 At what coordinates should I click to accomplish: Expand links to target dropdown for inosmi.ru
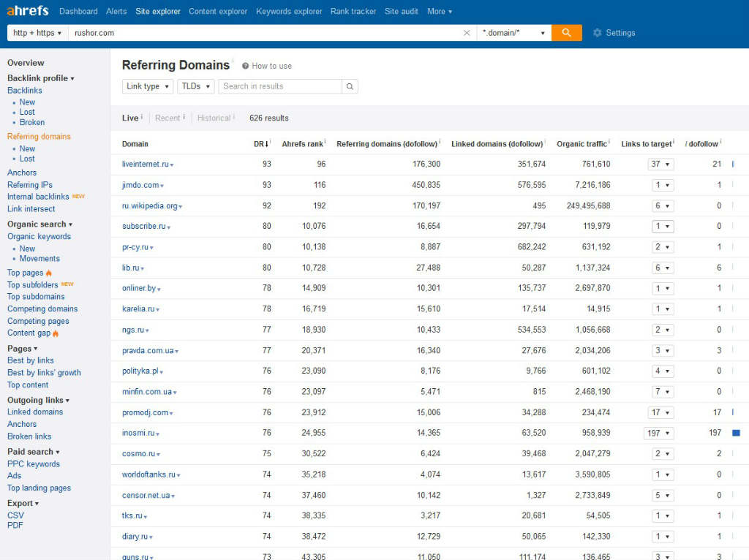tap(658, 433)
